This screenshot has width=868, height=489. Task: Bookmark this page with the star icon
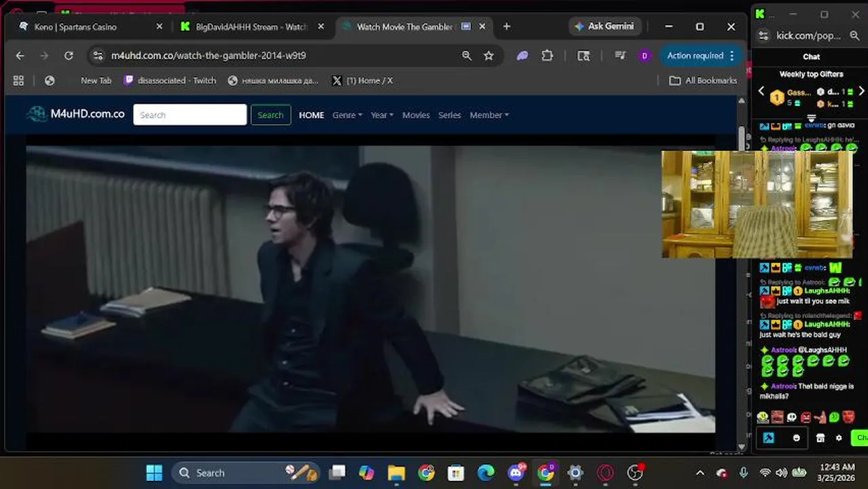click(488, 56)
